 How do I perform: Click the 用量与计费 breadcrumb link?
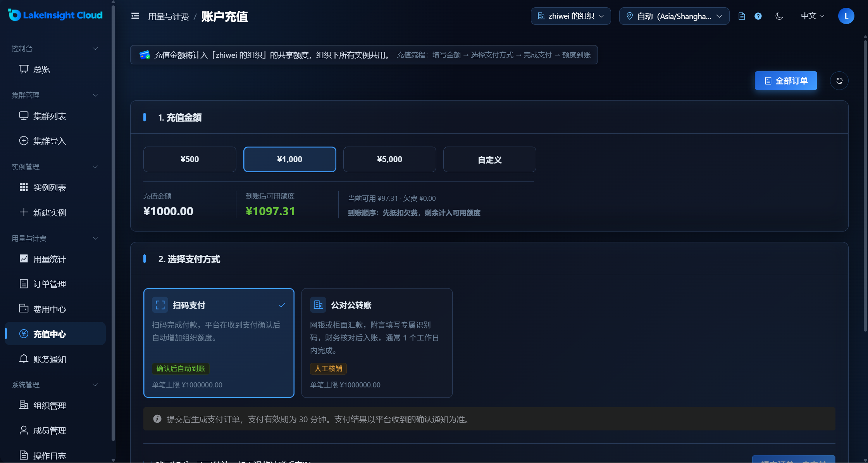point(169,17)
